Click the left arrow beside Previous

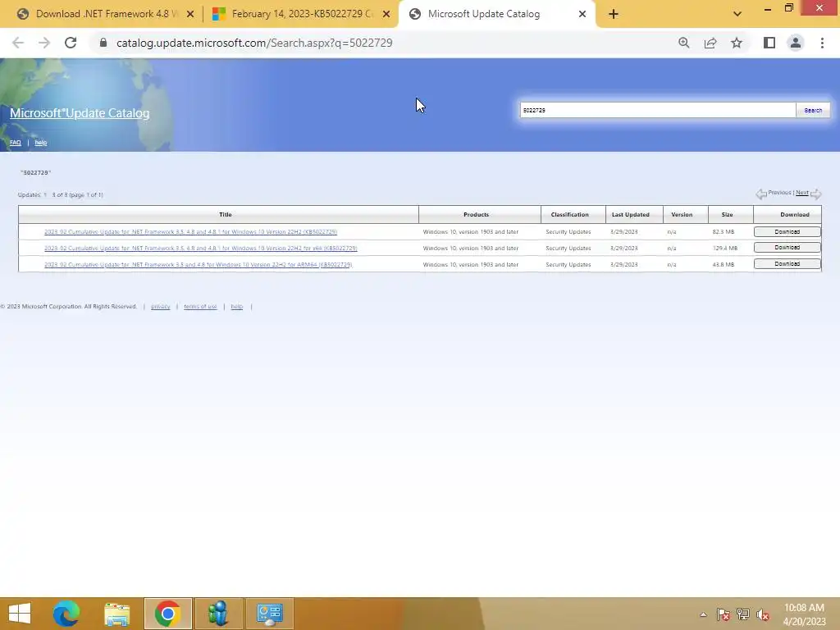761,194
